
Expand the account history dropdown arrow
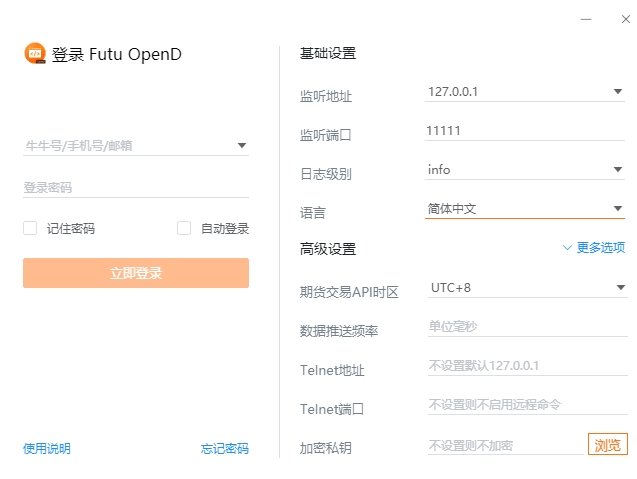[242, 146]
